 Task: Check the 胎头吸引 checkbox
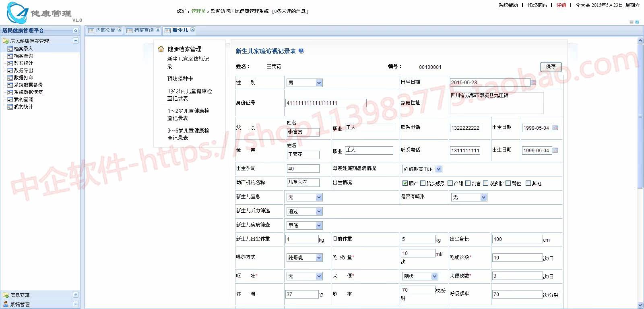[x=423, y=183]
